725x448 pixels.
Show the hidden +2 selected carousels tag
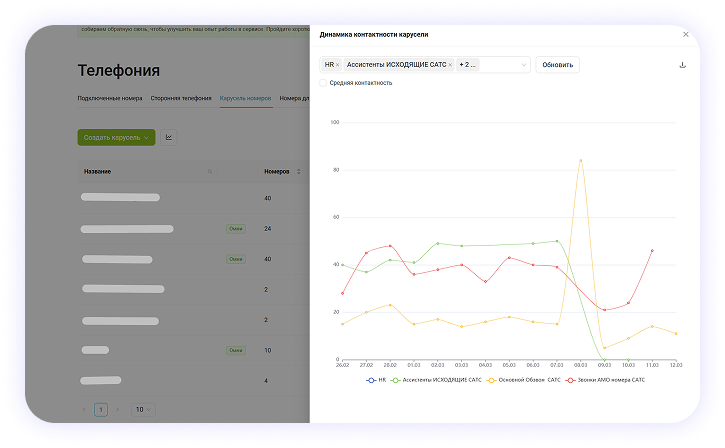[x=467, y=65]
